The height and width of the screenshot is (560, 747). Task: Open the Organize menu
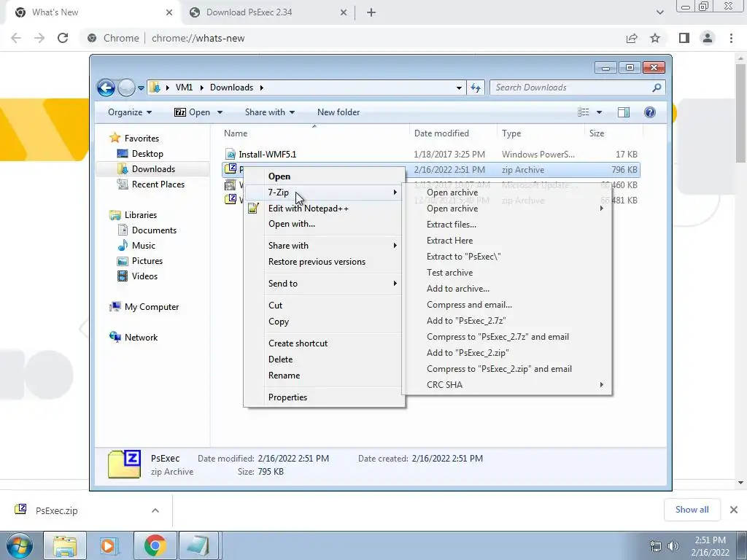(130, 112)
